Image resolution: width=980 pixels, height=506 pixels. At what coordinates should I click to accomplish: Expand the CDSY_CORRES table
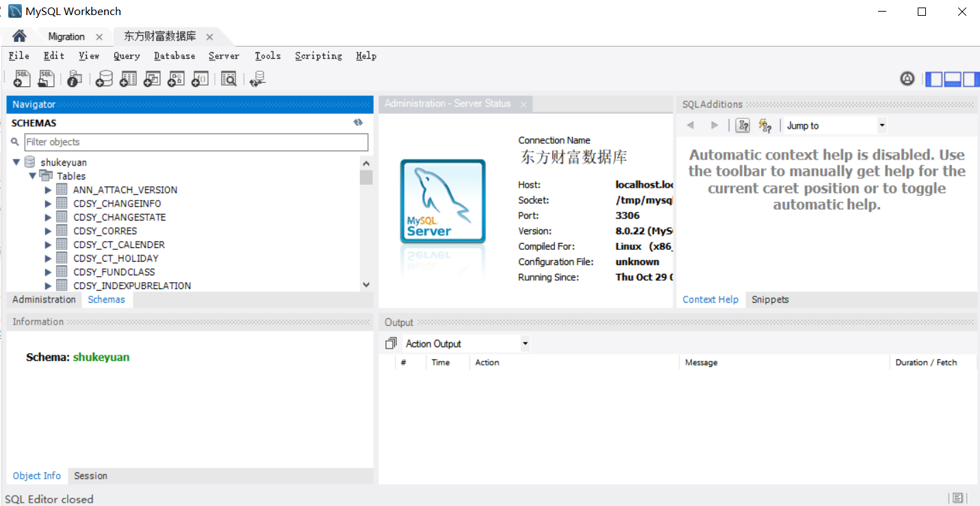[x=48, y=231]
